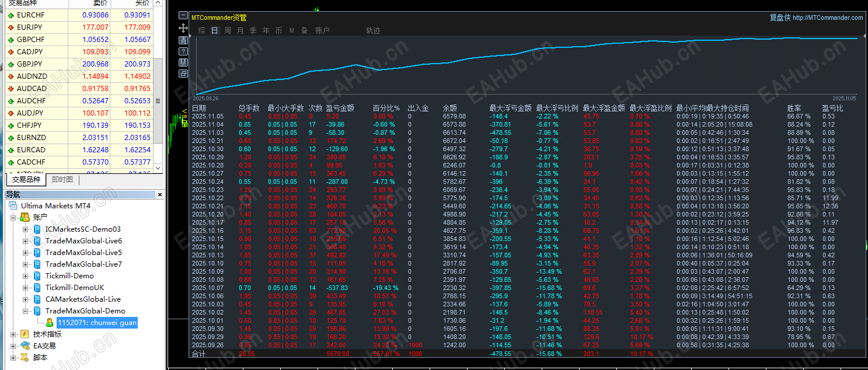Click the 合计 totals row label
Viewport: 868px width, 370px height.
tap(199, 354)
